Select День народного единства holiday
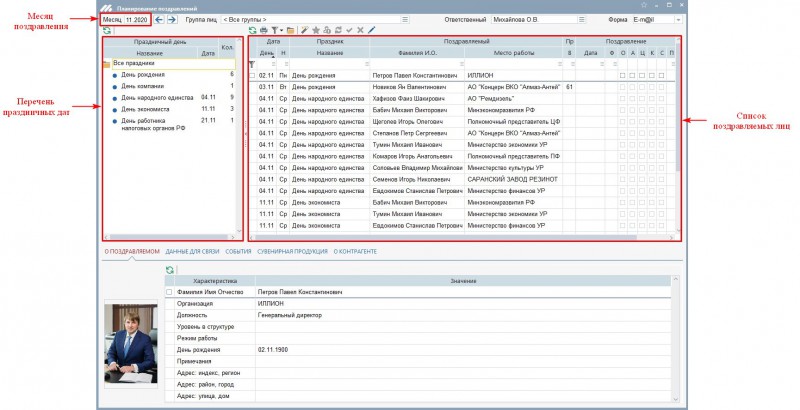The width and height of the screenshot is (800, 410). (157, 97)
